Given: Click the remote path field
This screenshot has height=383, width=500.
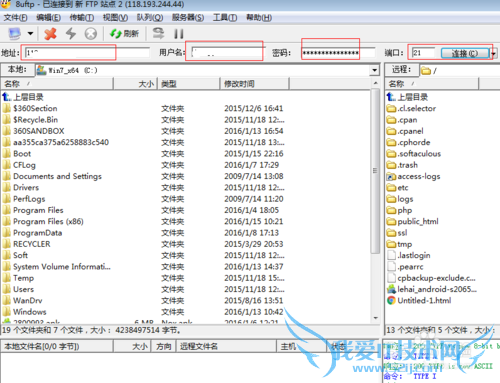Looking at the screenshot, I should [x=459, y=70].
